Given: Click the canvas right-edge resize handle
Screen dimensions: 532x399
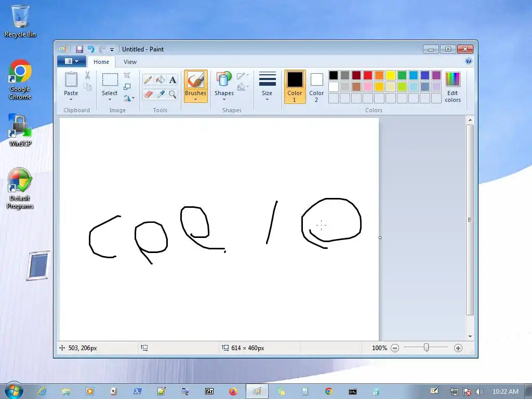Looking at the screenshot, I should point(380,237).
